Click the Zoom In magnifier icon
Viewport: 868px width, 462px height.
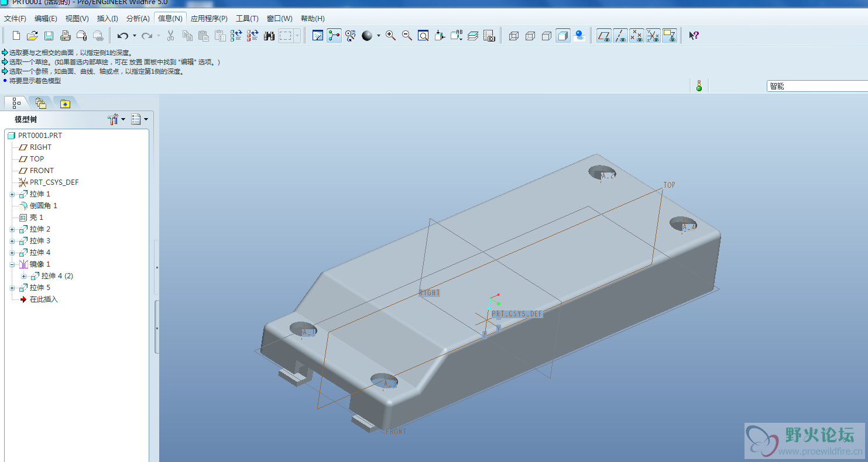pos(390,36)
